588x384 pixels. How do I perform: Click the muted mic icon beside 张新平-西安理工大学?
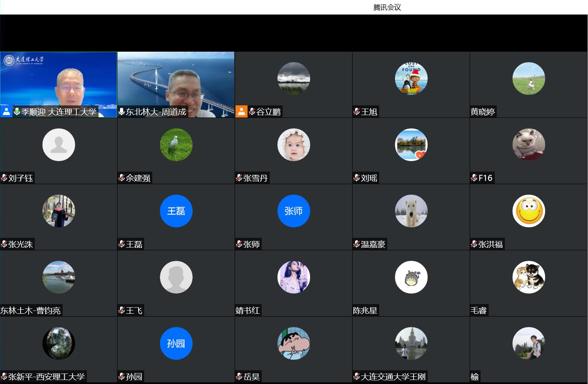[4, 376]
